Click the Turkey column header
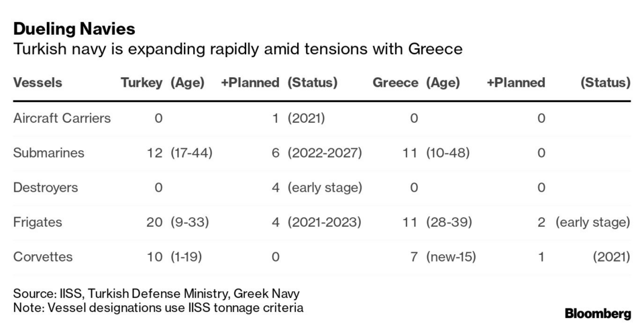644x326 pixels. click(142, 83)
